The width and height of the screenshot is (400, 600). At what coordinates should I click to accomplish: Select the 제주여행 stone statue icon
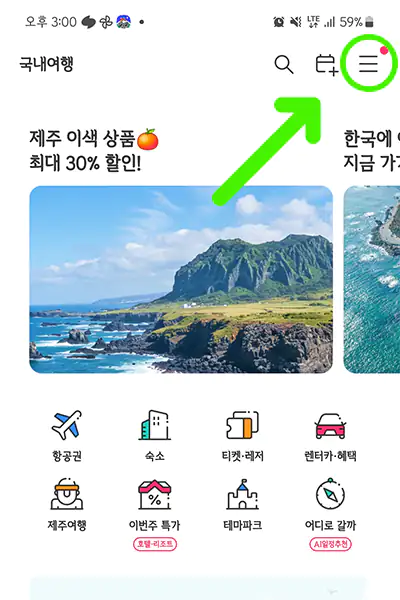(x=67, y=494)
